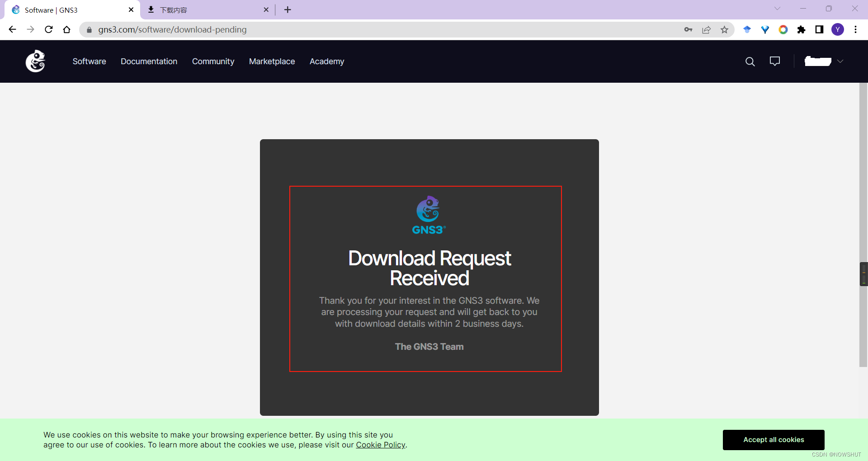
Task: Restore down the browser window
Action: pos(829,8)
